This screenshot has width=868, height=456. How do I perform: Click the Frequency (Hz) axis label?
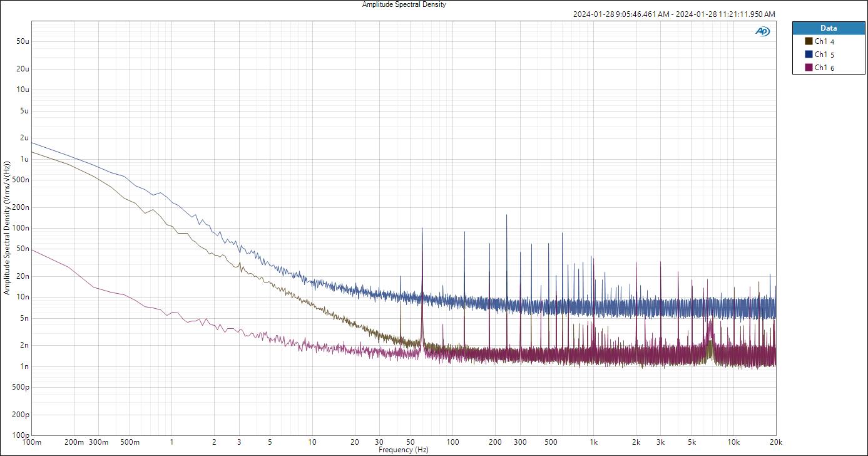[x=404, y=450]
